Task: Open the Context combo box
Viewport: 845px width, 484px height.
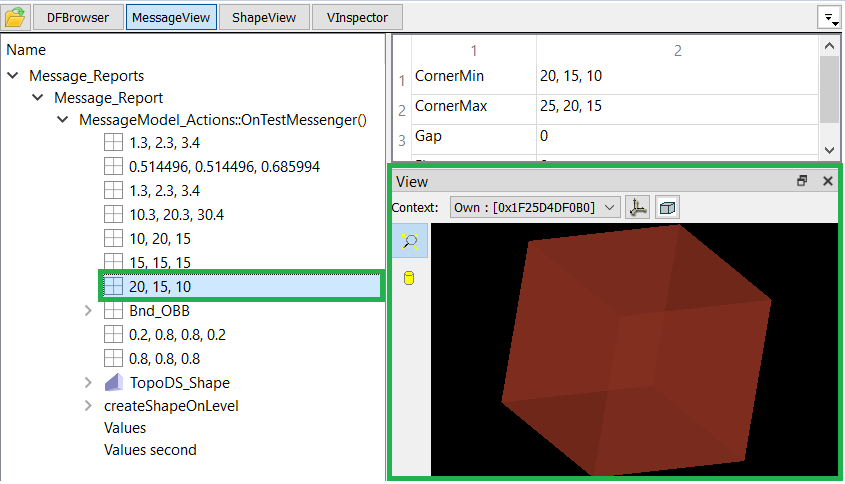Action: pyautogui.click(x=535, y=207)
